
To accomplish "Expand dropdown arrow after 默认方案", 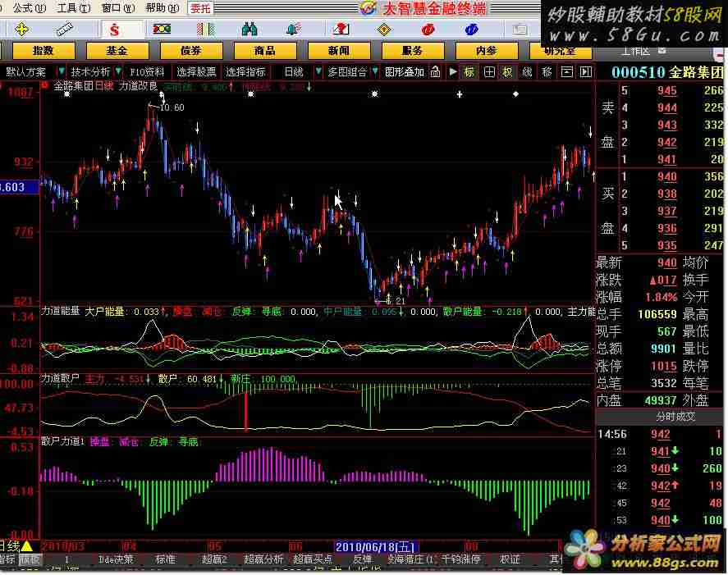I will [x=61, y=72].
